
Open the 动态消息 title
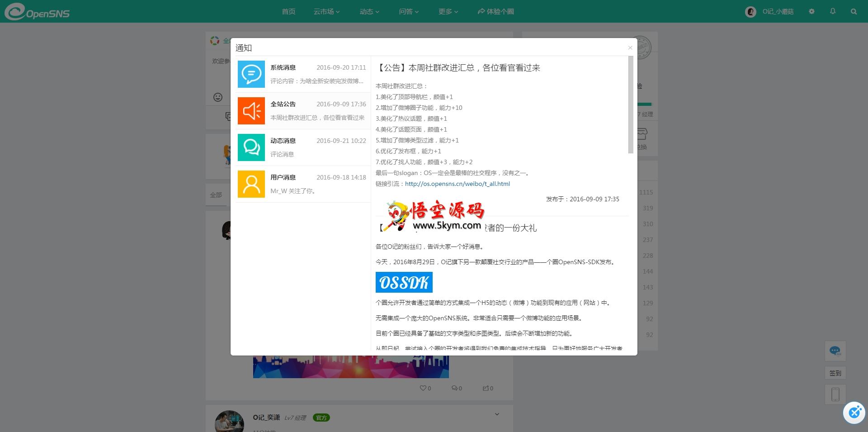click(x=283, y=141)
